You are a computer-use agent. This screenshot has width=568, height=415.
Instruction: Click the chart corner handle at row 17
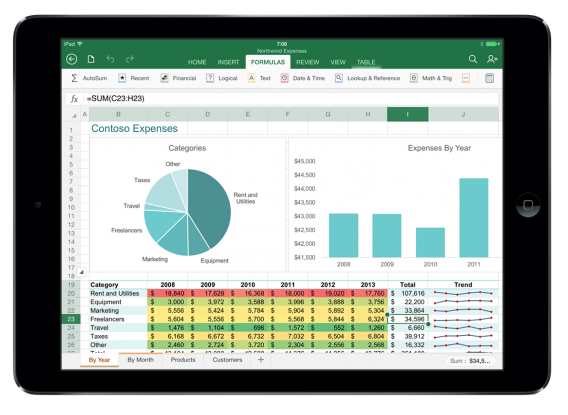pyautogui.click(x=82, y=272)
